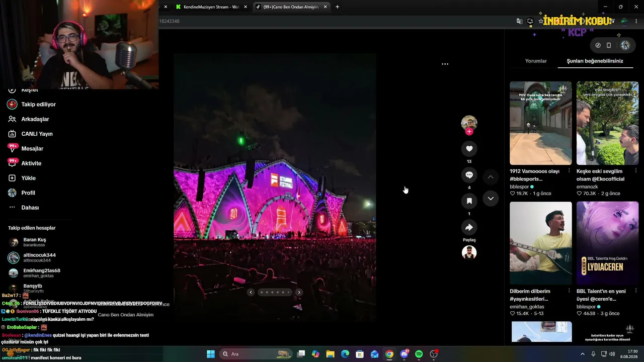Close the KendineMuzisyen Stream browser tab

click(245, 7)
